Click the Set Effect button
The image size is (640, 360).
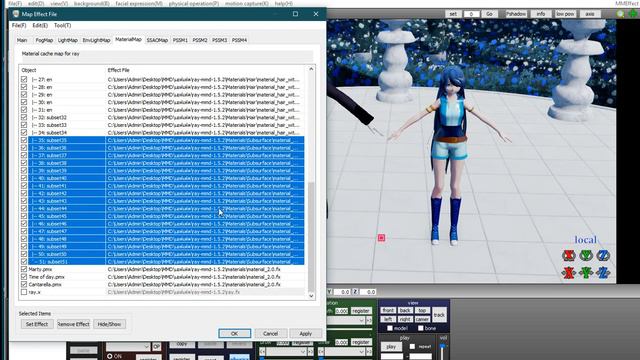(x=37, y=324)
